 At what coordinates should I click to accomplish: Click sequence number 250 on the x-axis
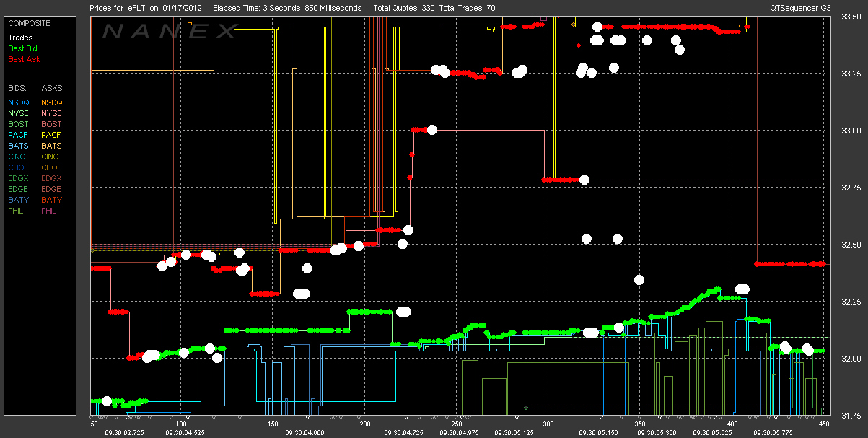pyautogui.click(x=457, y=424)
